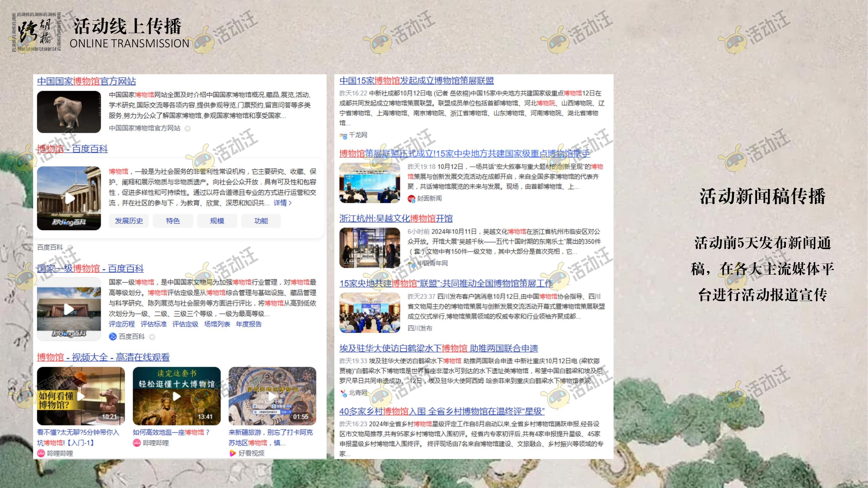Open 中国国家博物馆官方网站 result title
The height and width of the screenshot is (488, 868).
pyautogui.click(x=86, y=81)
